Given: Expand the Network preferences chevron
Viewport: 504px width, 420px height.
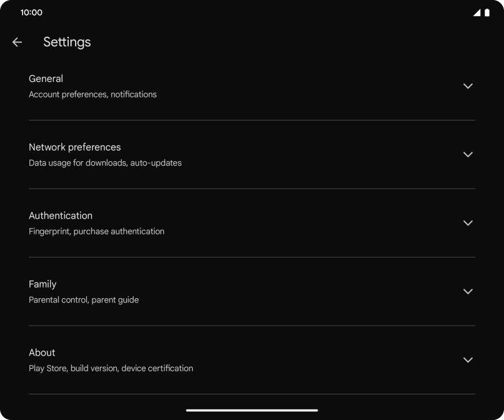Looking at the screenshot, I should (468, 154).
